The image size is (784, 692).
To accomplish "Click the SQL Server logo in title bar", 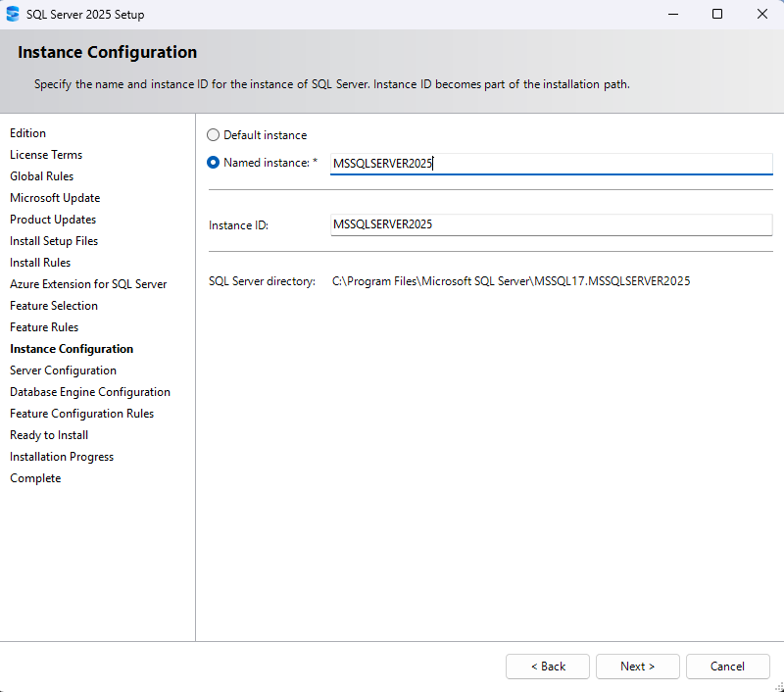I will click(x=14, y=14).
